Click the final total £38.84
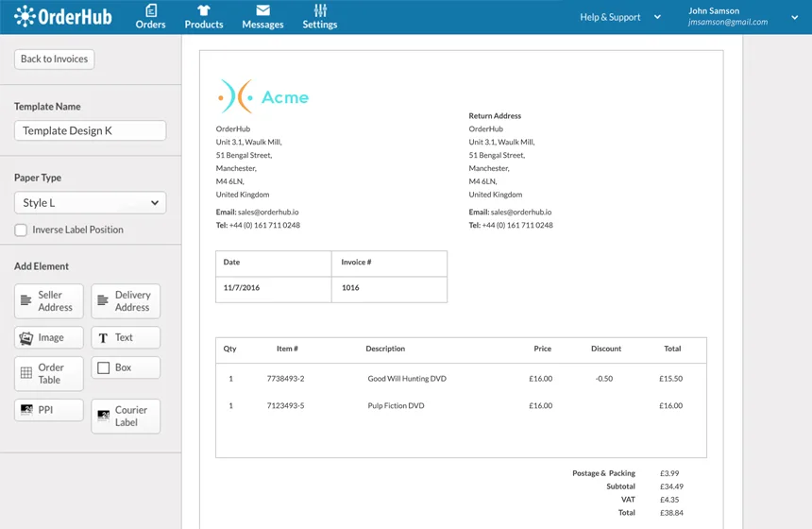The height and width of the screenshot is (529, 812). 671,513
